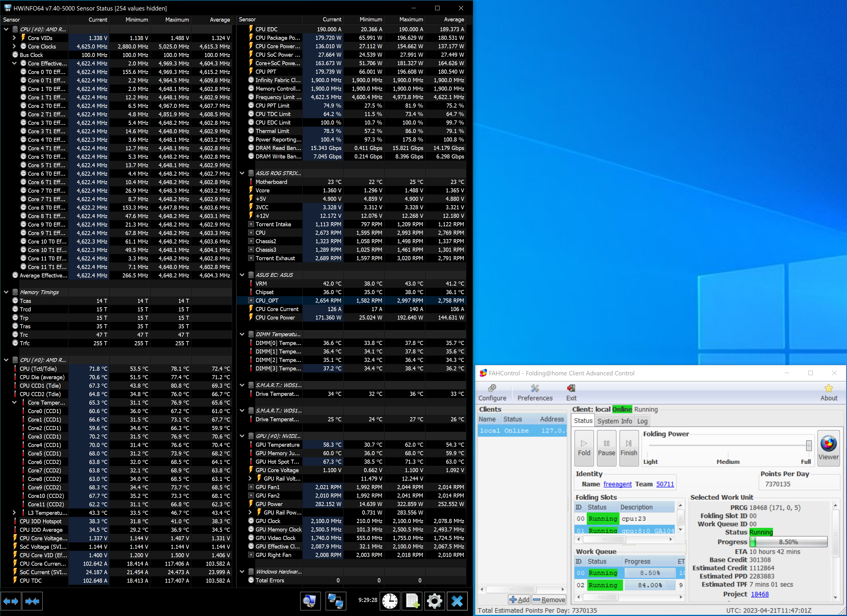Image resolution: width=847 pixels, height=616 pixels.
Task: Collapse the Core Effective clocks node
Action: [14, 63]
